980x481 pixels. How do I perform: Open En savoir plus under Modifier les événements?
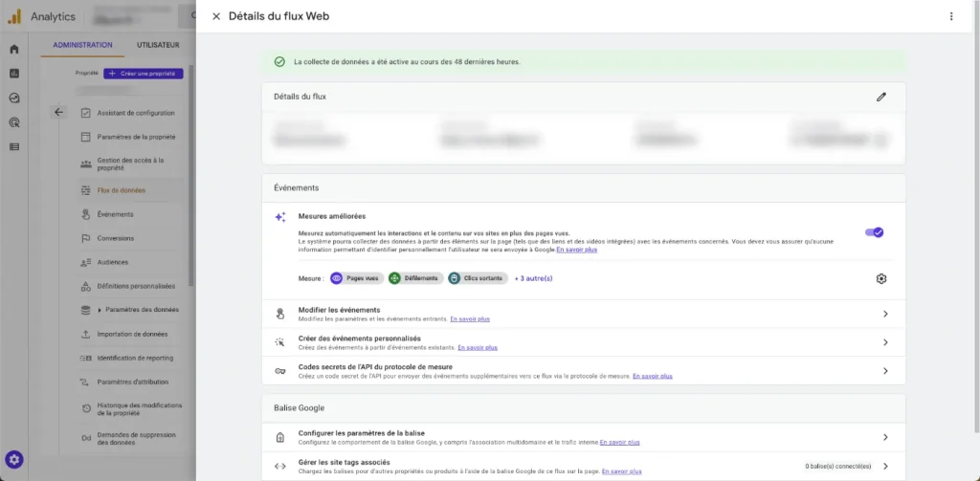click(x=470, y=318)
